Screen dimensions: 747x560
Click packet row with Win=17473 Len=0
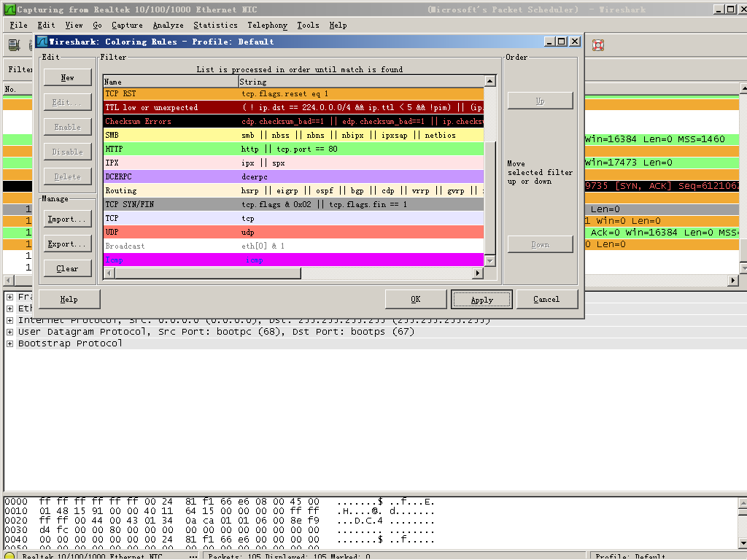click(x=664, y=163)
